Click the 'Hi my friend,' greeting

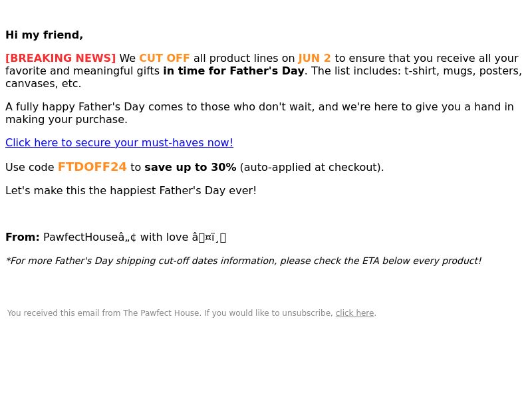(44, 35)
